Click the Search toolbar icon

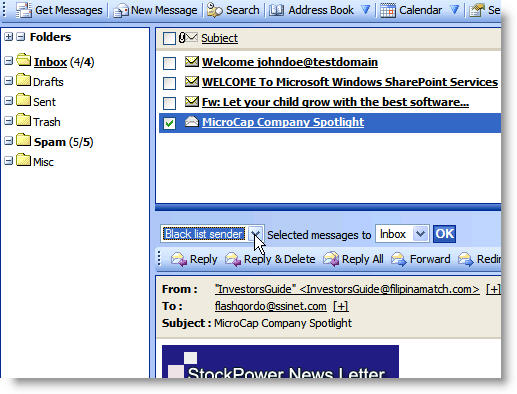point(214,10)
